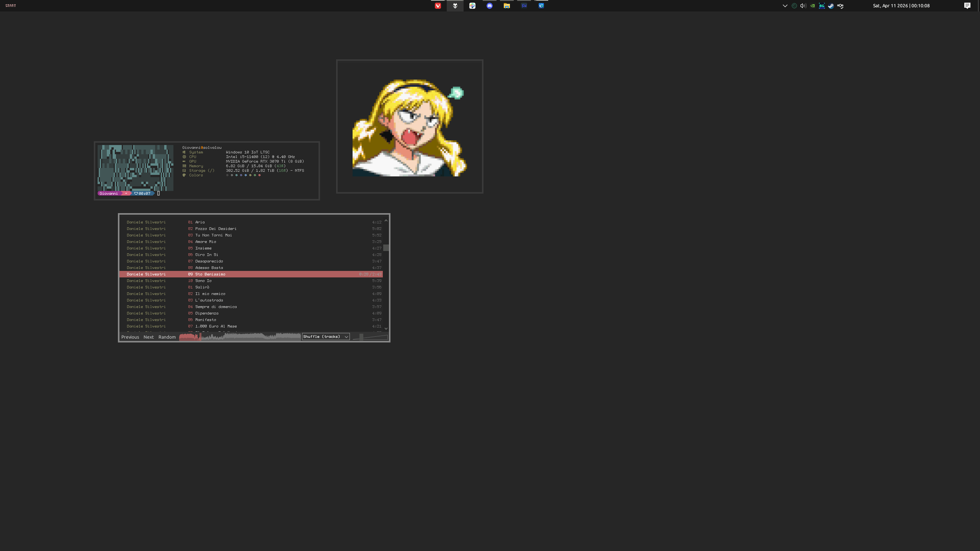Screen dimensions: 980x551
Task: Seek within the waveform seekbar
Action: pos(249,337)
